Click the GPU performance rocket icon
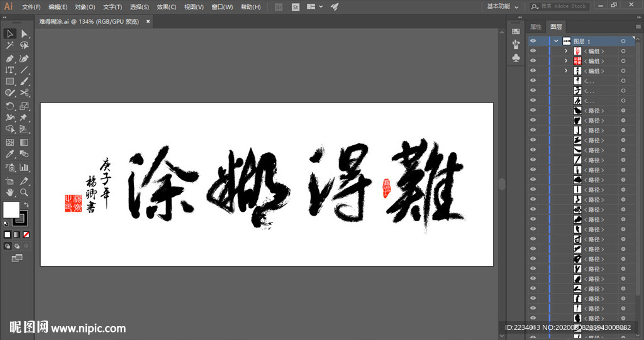The height and width of the screenshot is (340, 644). 335,7
